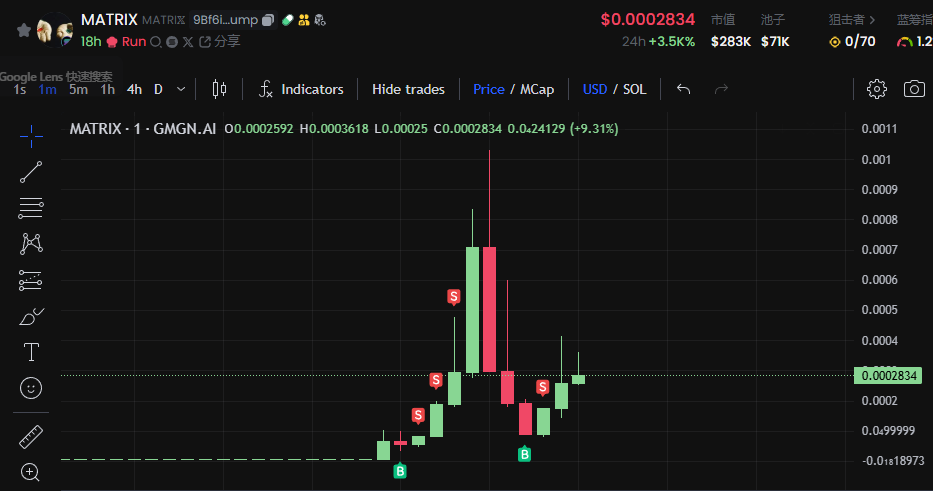The image size is (933, 491).
Task: Click the tallest red candle
Action: tap(490, 309)
